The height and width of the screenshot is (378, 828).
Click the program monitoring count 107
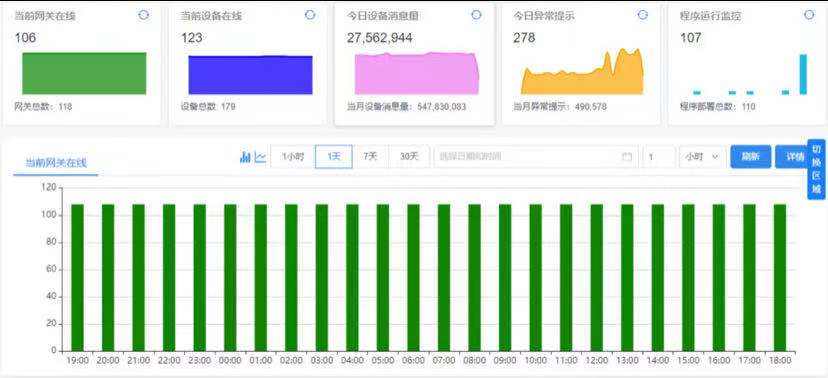(691, 38)
